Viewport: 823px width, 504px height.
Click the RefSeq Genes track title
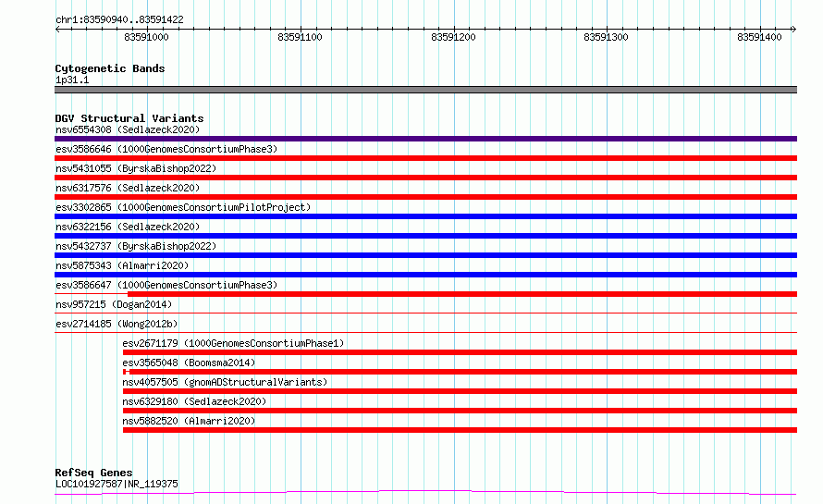pos(93,473)
